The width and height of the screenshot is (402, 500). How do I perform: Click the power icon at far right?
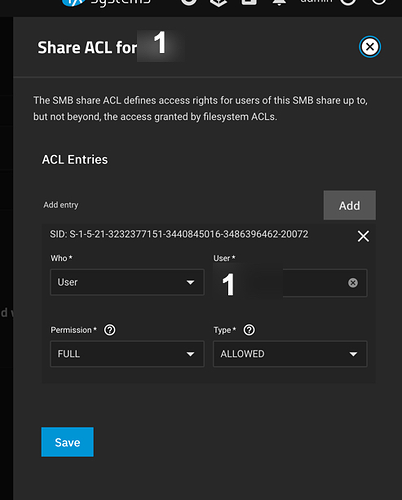coord(379,2)
